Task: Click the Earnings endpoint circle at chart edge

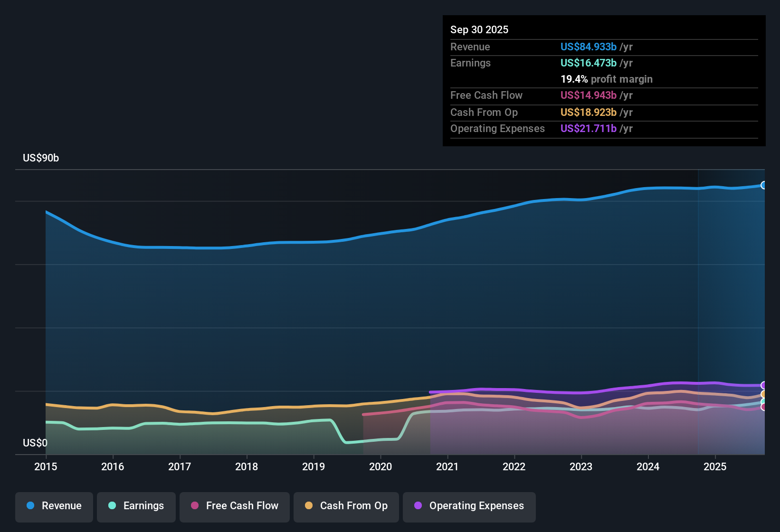Action: (x=763, y=401)
